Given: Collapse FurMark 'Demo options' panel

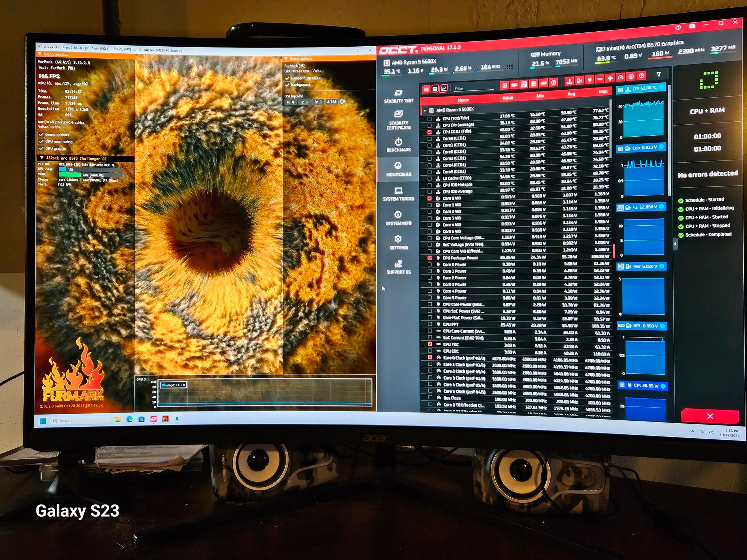Looking at the screenshot, I should [286, 59].
